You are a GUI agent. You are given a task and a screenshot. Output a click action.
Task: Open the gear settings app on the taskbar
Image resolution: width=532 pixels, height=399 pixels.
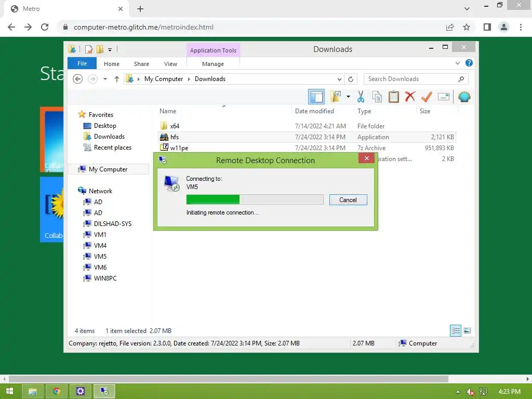[80, 391]
